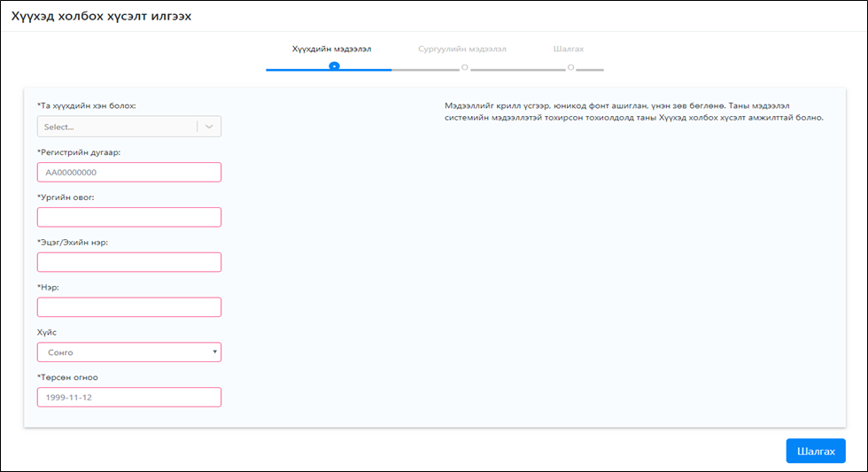Click the Шалгах step circle marker

[x=570, y=67]
